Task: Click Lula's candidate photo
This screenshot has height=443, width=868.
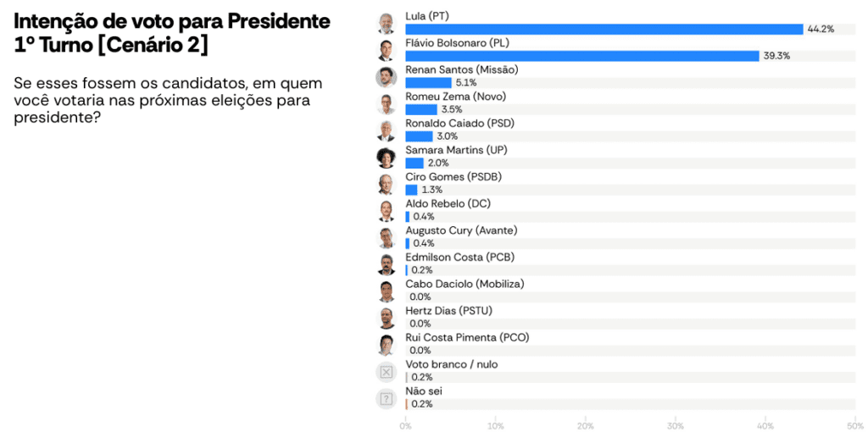Action: [387, 23]
